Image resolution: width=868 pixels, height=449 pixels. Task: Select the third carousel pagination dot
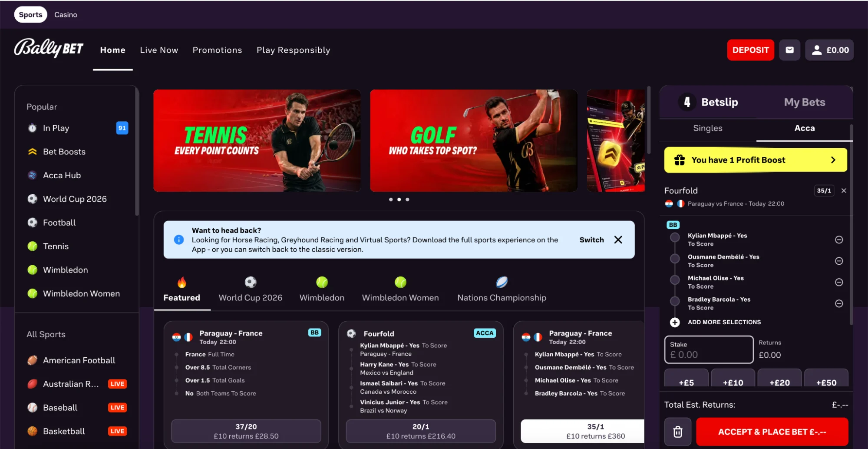click(407, 200)
